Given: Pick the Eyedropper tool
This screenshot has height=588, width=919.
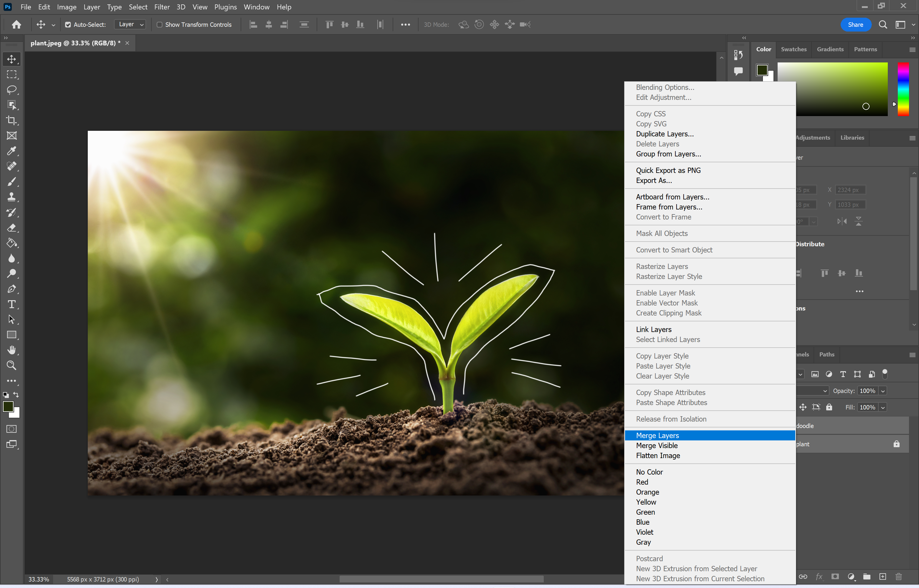Looking at the screenshot, I should point(11,151).
